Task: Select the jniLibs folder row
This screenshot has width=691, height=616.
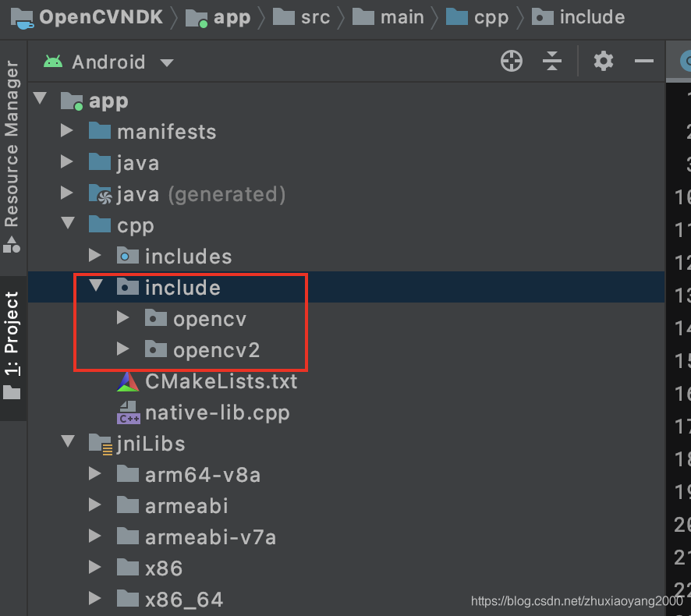Action: click(x=346, y=443)
